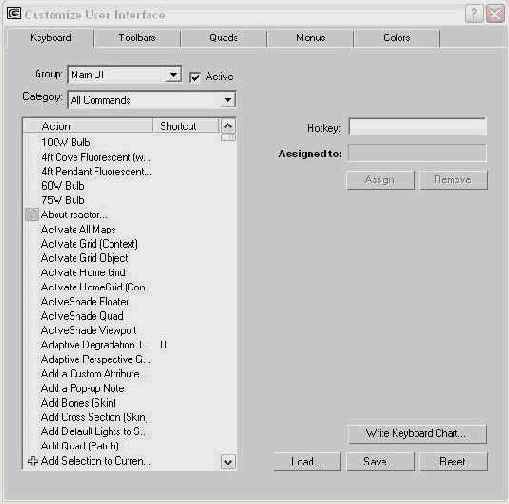Click the Assigned to field

click(417, 153)
